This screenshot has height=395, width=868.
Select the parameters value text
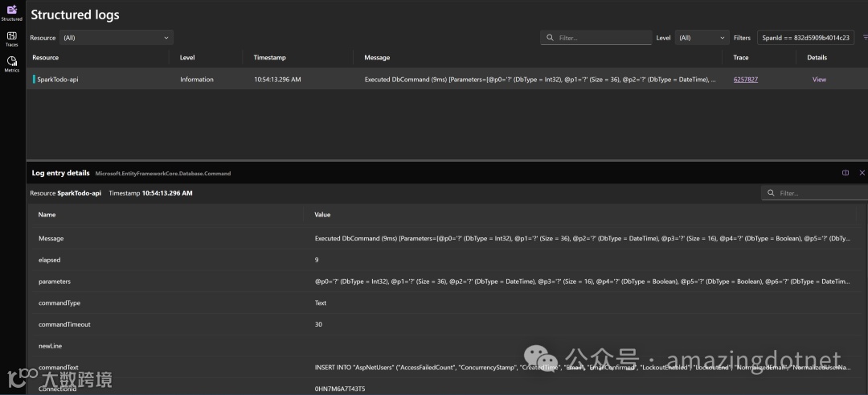583,282
